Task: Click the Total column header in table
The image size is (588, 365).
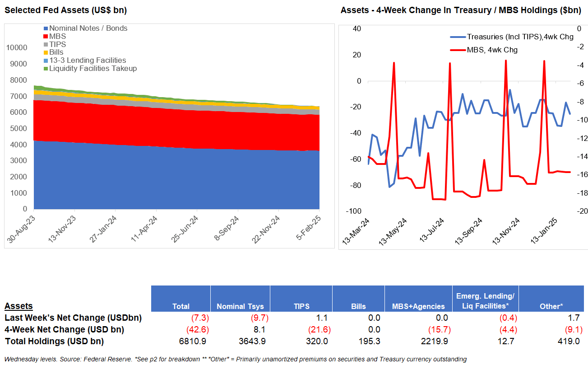Action: pos(181,306)
